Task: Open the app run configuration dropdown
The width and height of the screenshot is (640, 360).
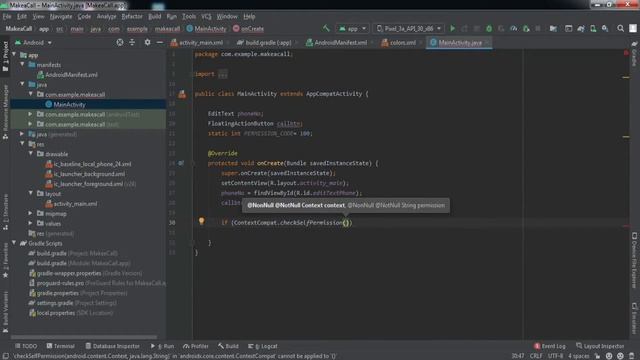Action: [x=352, y=29]
